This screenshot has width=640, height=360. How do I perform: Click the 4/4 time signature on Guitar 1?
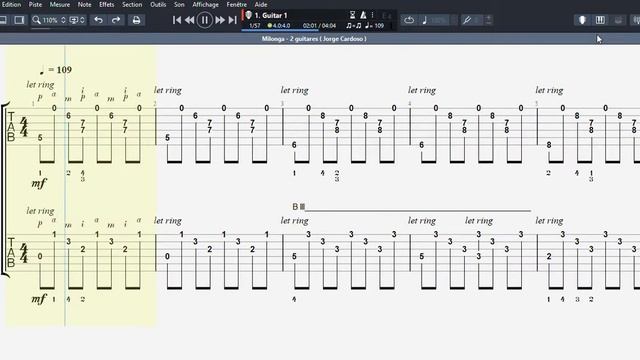click(x=24, y=127)
